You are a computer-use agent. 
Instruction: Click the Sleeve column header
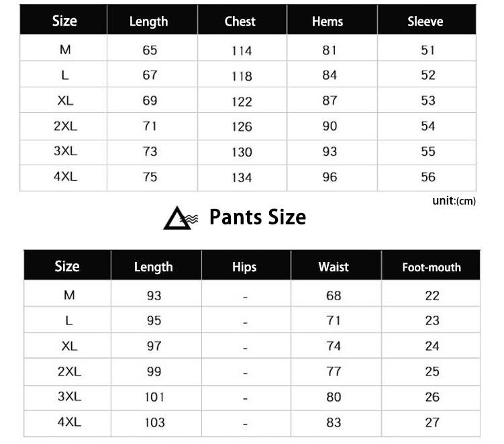tap(425, 21)
